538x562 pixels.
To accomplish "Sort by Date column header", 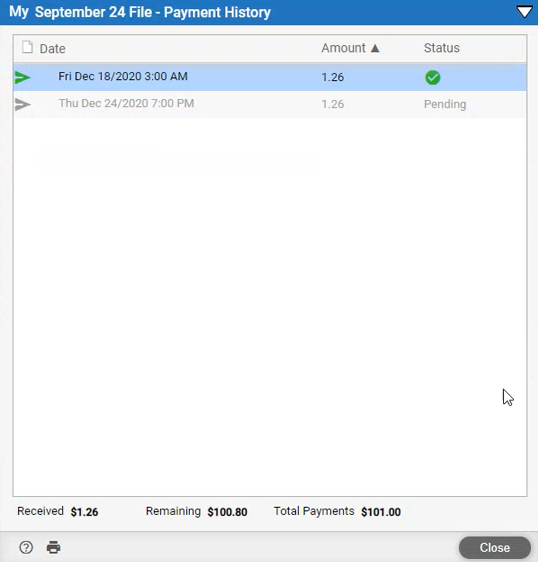I will [x=52, y=49].
